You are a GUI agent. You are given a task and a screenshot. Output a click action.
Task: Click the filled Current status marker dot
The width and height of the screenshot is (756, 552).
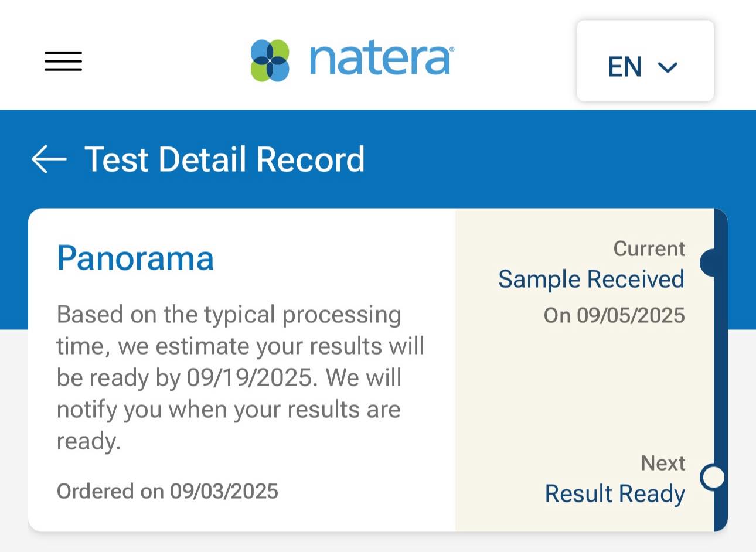708,263
